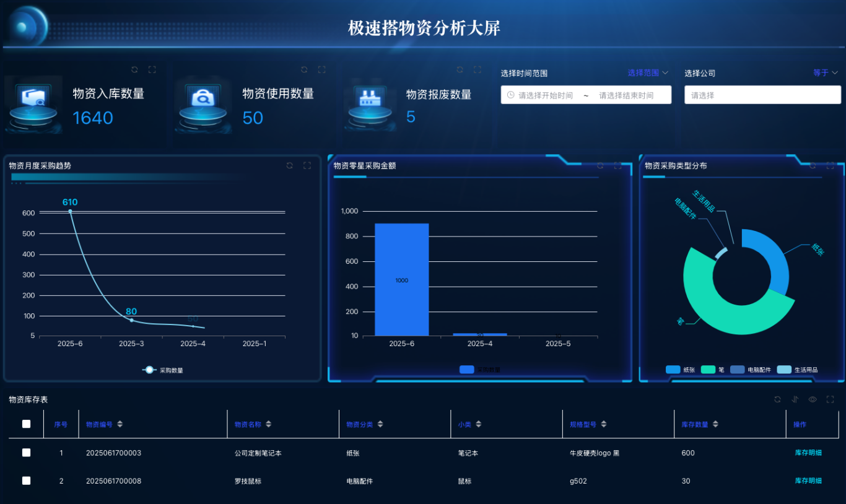Click the 物资入库数量 warehouse icon
The height and width of the screenshot is (504, 846).
pyautogui.click(x=33, y=104)
